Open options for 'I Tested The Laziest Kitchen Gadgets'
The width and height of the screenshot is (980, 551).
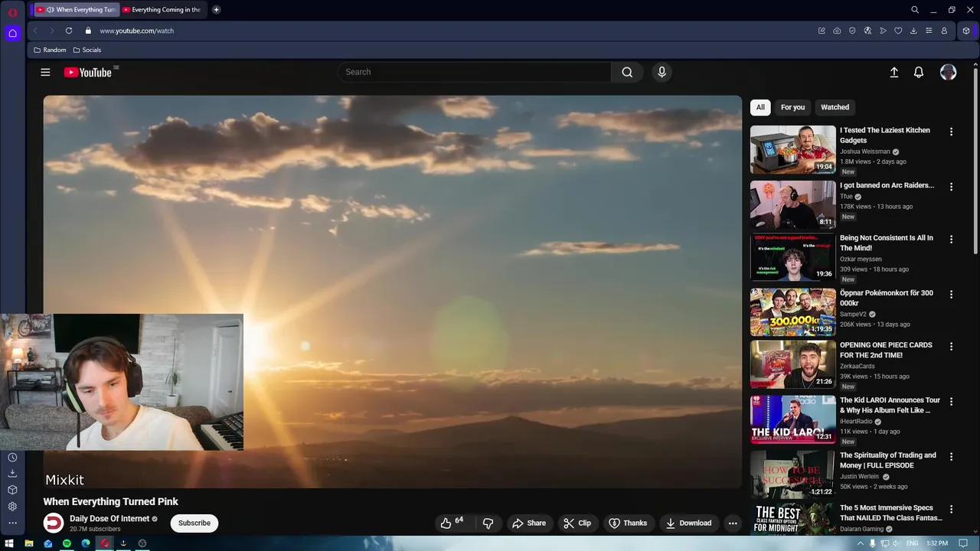click(951, 132)
